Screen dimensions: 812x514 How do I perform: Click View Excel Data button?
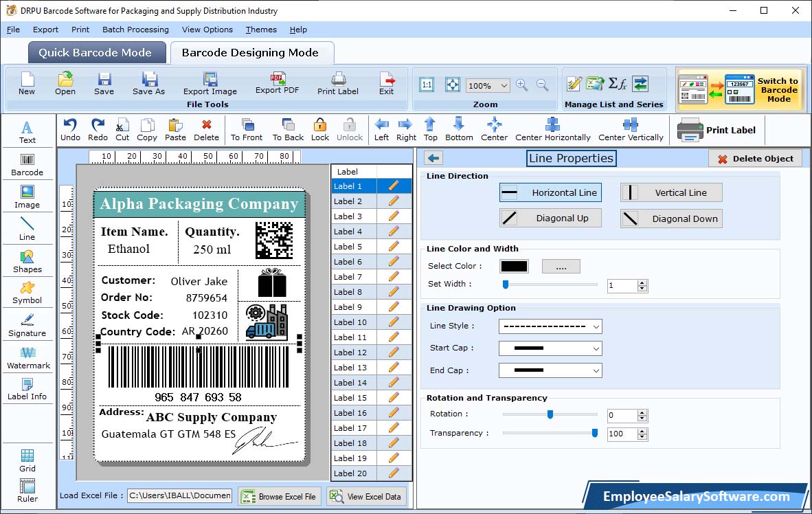367,496
